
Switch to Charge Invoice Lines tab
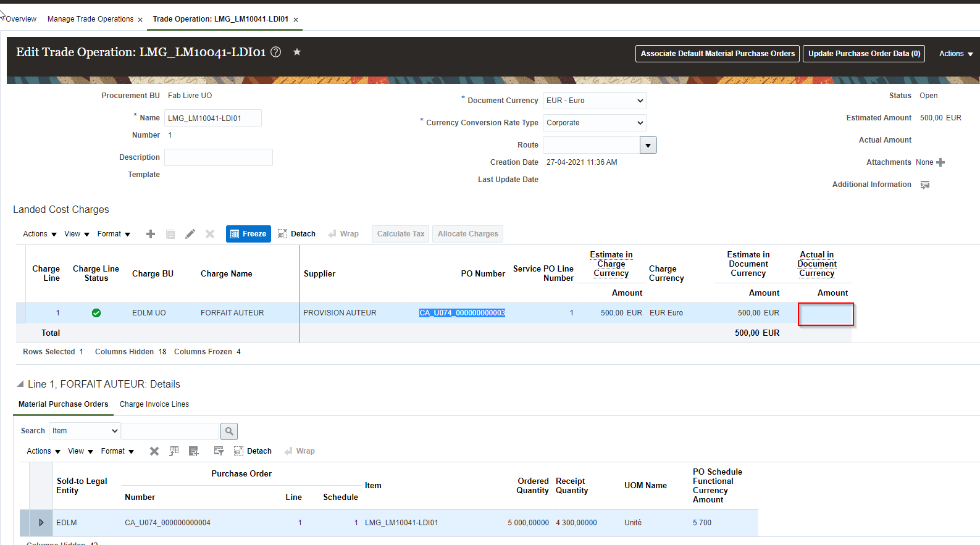pos(154,404)
